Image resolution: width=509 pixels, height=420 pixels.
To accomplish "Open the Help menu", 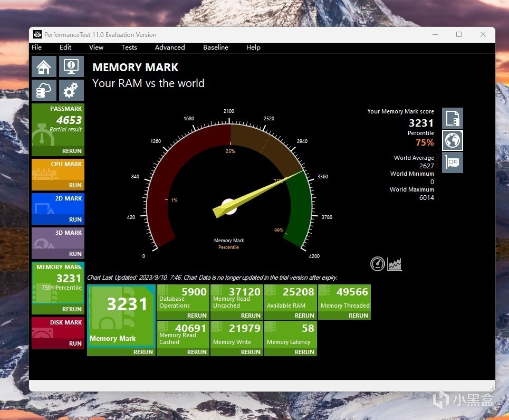I will 253,47.
